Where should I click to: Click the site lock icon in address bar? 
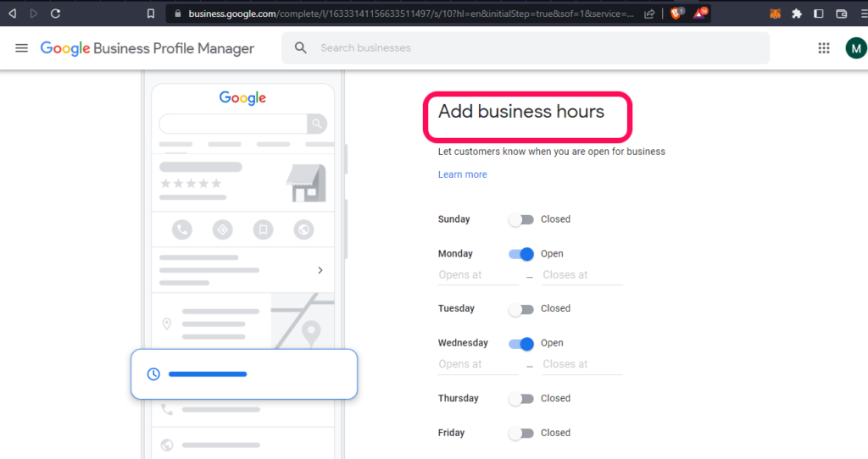178,14
